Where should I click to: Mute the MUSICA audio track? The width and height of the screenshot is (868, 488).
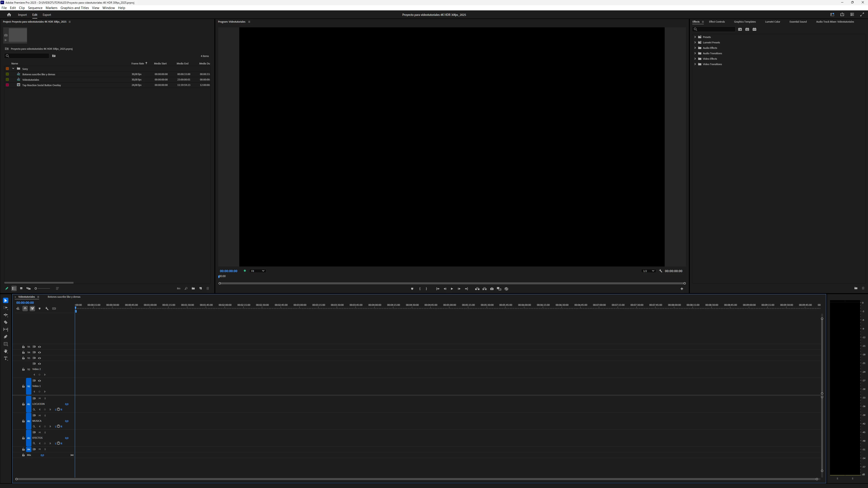coord(39,416)
